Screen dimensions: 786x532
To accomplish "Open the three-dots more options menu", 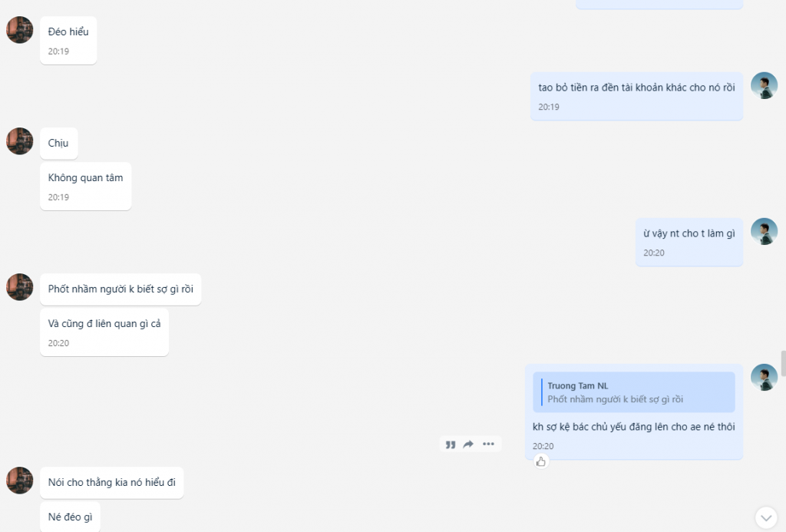I will click(488, 444).
